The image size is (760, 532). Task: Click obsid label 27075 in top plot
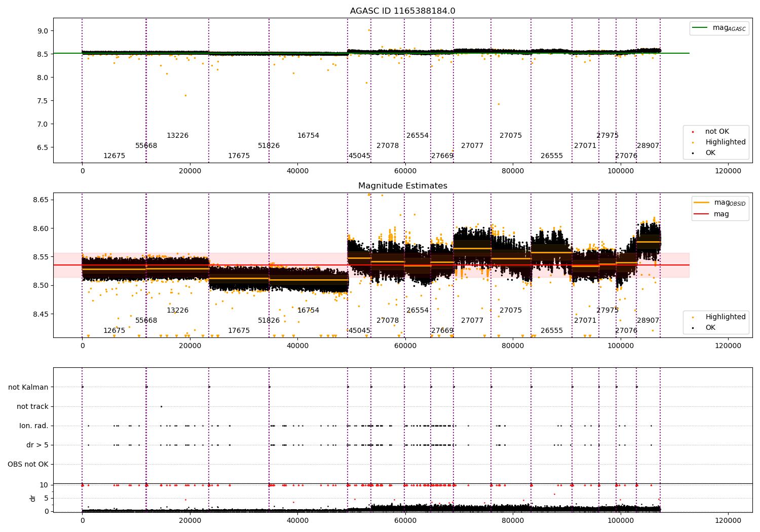(x=511, y=136)
